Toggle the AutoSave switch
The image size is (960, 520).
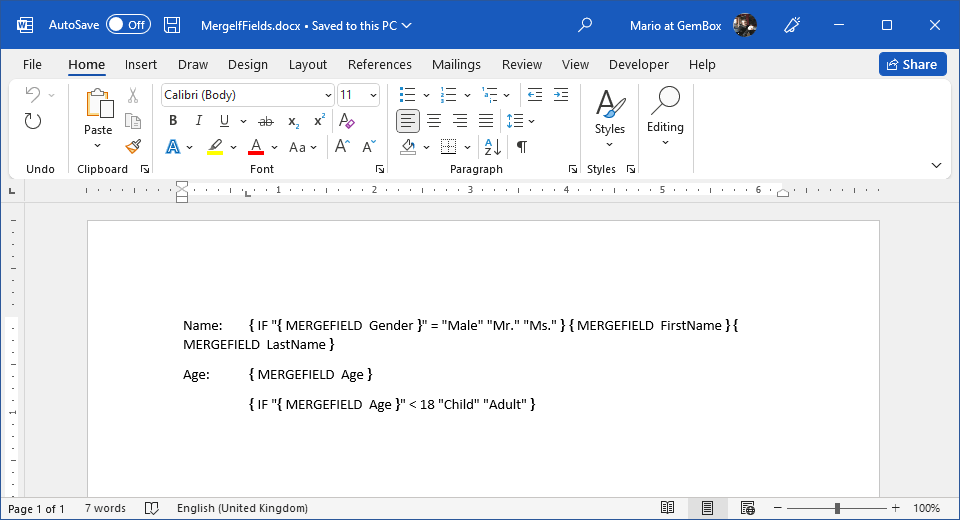(x=128, y=25)
